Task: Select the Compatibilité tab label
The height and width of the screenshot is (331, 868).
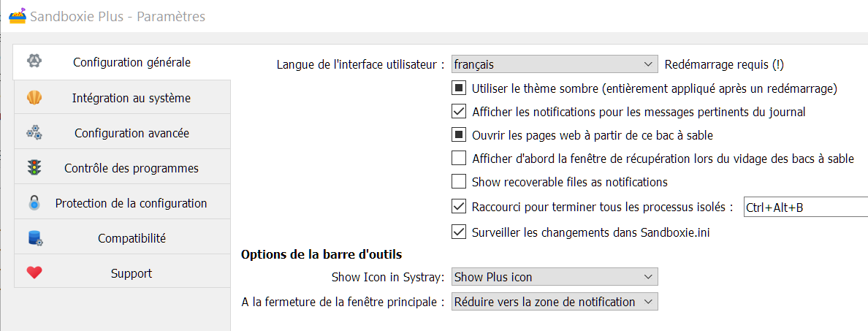Action: [x=132, y=238]
